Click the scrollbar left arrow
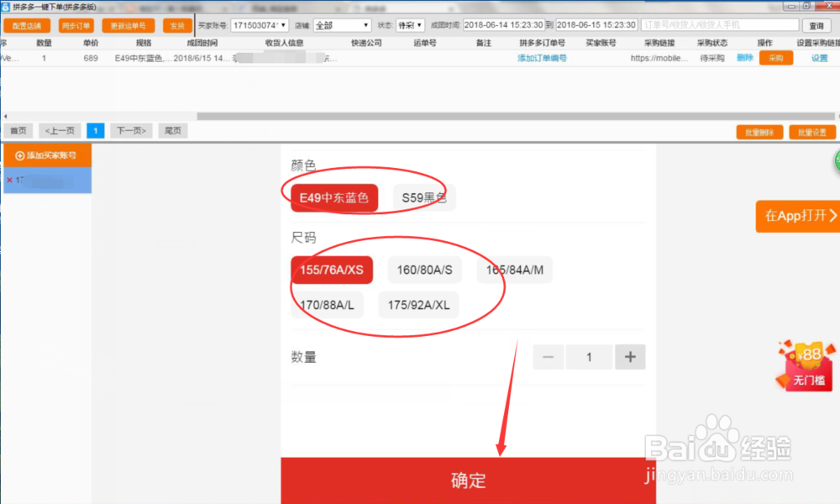This screenshot has height=504, width=840. (5, 116)
